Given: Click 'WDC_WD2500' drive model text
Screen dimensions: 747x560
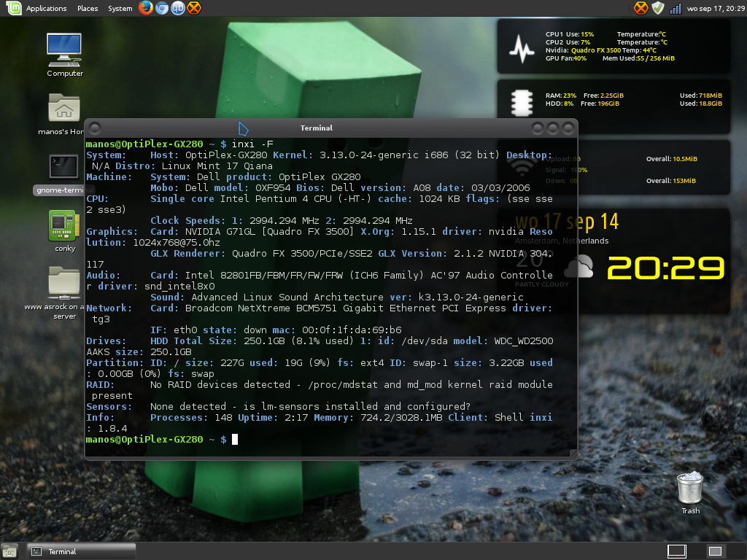Looking at the screenshot, I should click(524, 341).
